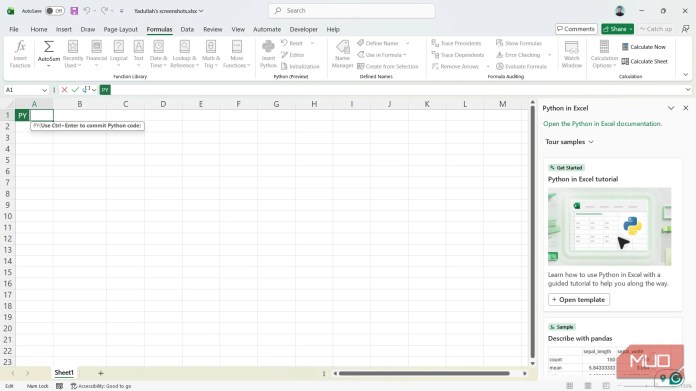The height and width of the screenshot is (391, 696).
Task: Open the Share button dropdown arrow
Action: pyautogui.click(x=630, y=29)
